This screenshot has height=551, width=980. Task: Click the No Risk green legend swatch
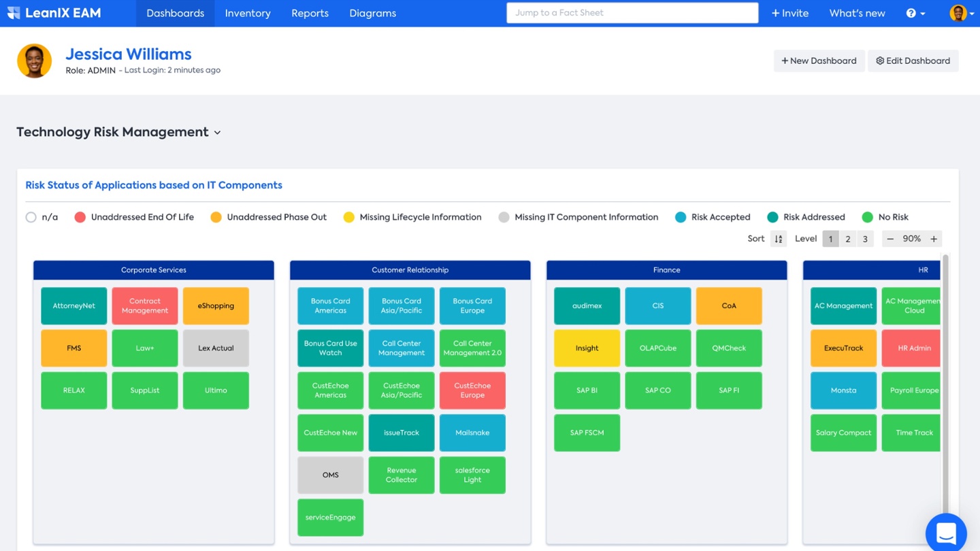pos(867,217)
